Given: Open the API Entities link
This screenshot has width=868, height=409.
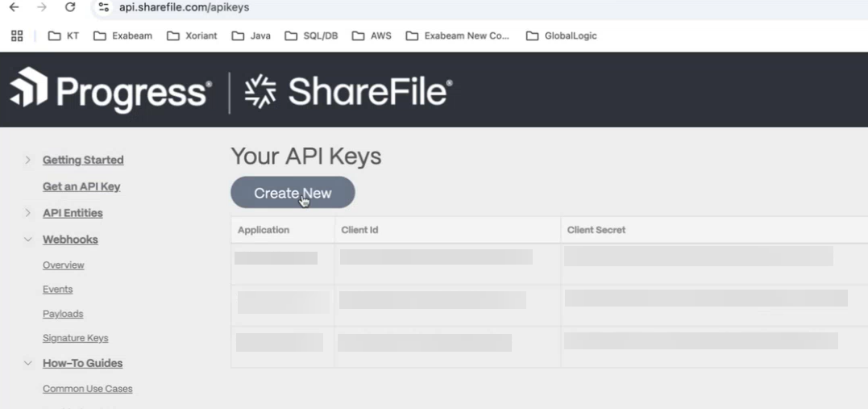Looking at the screenshot, I should (73, 213).
